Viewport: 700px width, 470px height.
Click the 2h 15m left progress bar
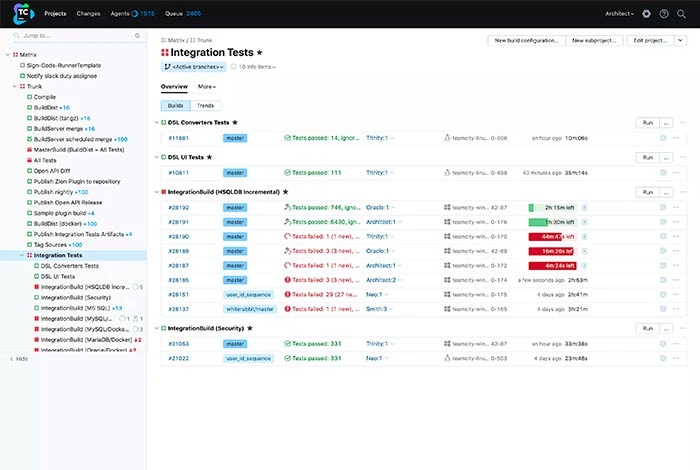(552, 207)
